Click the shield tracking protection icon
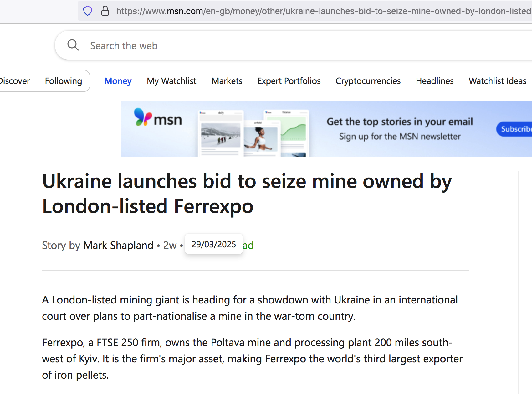The image size is (532, 394). coord(88,11)
